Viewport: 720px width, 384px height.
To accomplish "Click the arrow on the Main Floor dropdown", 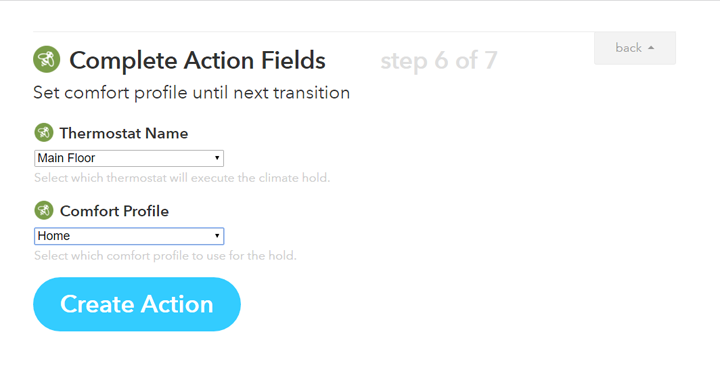I will (x=217, y=158).
